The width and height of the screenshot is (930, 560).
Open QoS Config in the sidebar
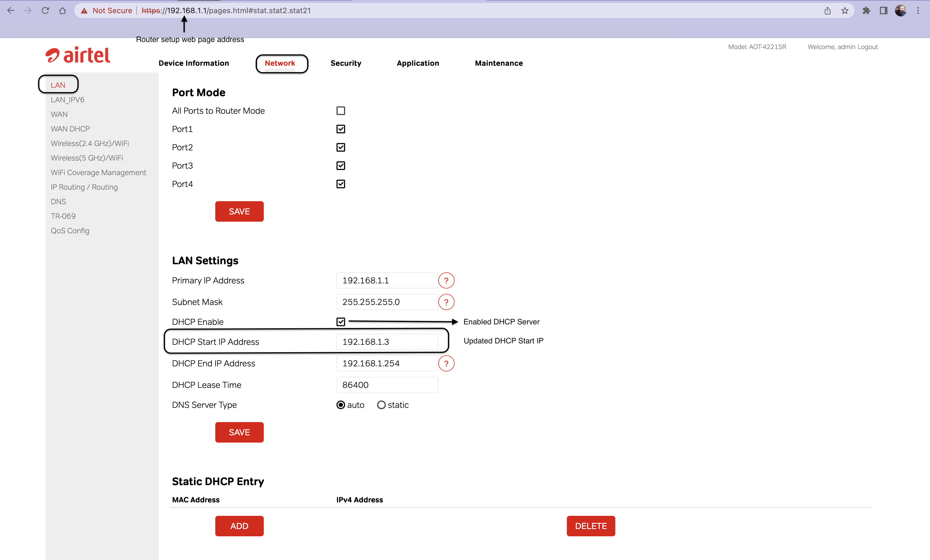tap(70, 231)
